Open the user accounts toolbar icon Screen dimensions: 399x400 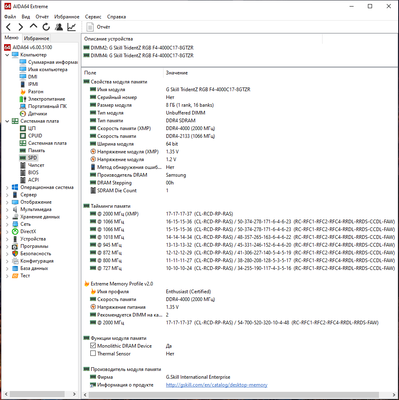click(59, 27)
